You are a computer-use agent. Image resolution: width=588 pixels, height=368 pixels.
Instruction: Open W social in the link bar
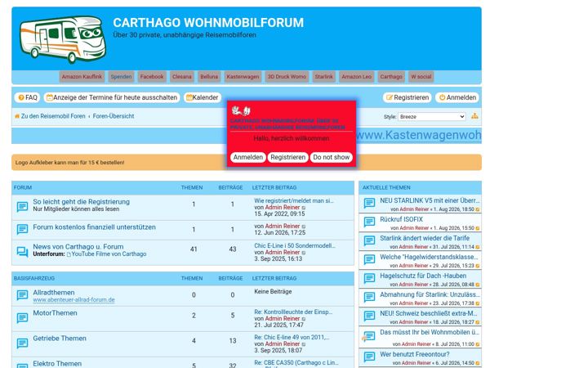pyautogui.click(x=421, y=77)
